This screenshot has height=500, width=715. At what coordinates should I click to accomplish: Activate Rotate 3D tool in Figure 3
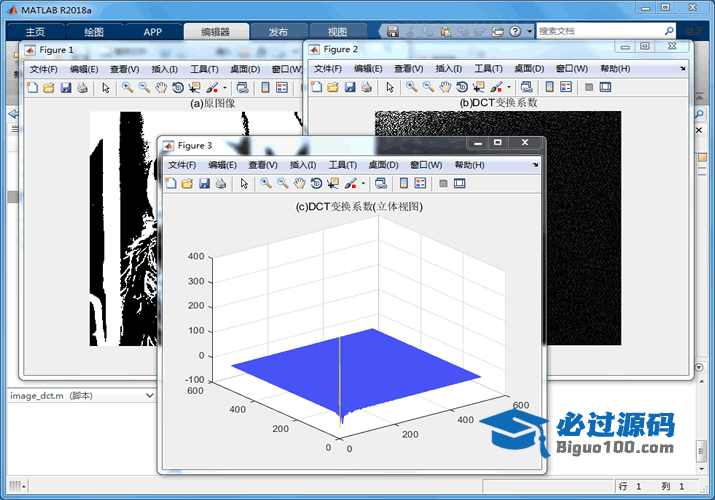[316, 184]
